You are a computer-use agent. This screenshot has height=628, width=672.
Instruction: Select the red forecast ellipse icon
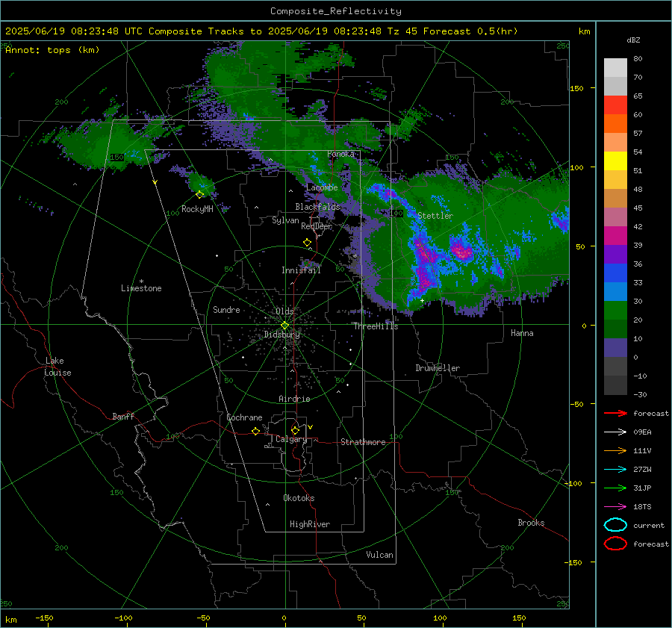[615, 544]
